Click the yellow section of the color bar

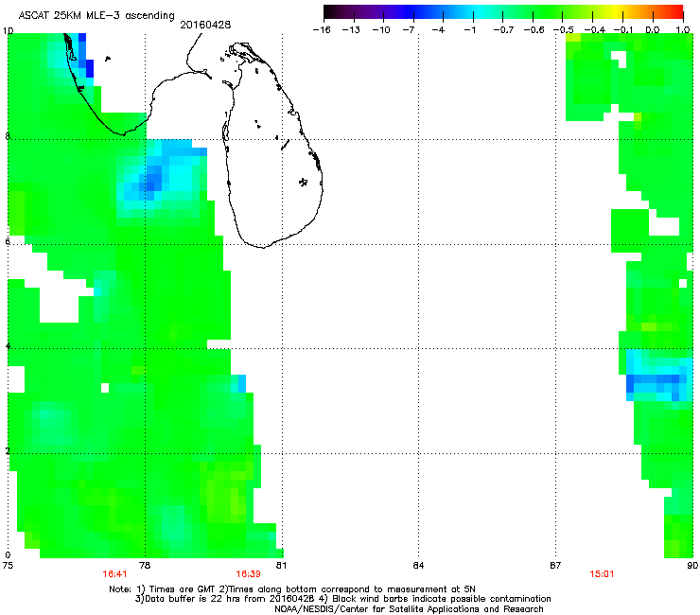(x=617, y=11)
